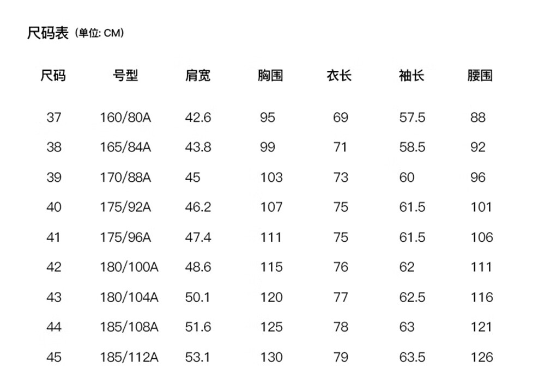This screenshot has height=392, width=545.
Task: Select garment length 69 for size 37
Action: 340,118
